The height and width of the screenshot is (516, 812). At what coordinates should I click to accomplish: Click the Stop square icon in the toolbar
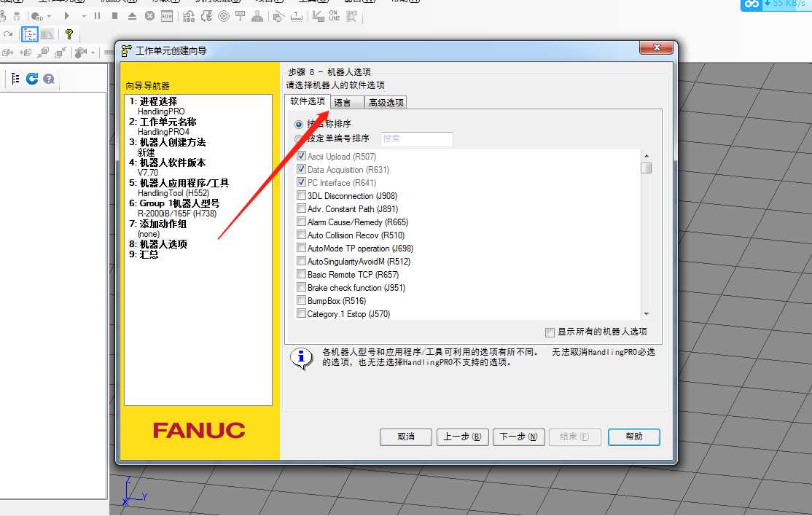click(114, 16)
